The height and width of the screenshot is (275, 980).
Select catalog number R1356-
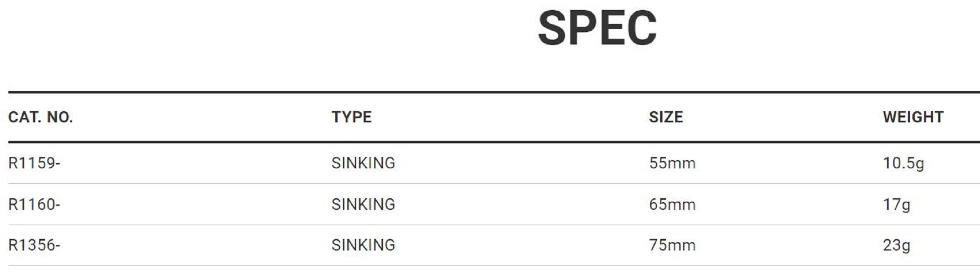coord(34,245)
